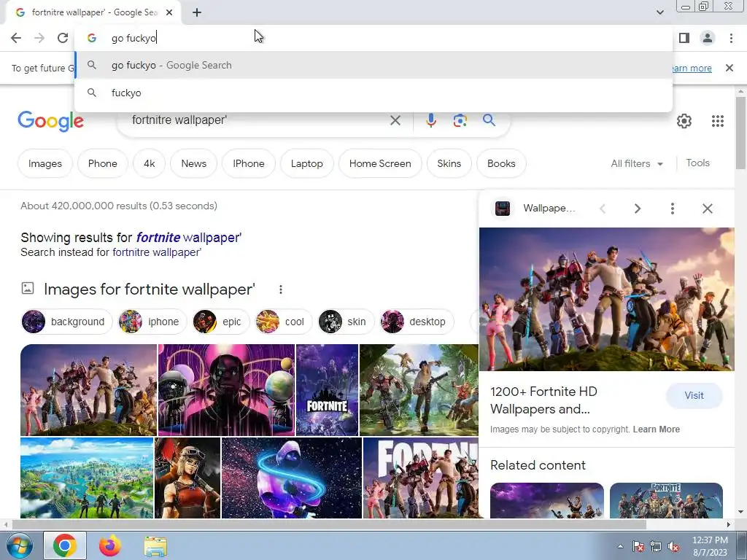Viewport: 747px width, 560px height.
Task: Switch to the Books filter chip
Action: 501,163
